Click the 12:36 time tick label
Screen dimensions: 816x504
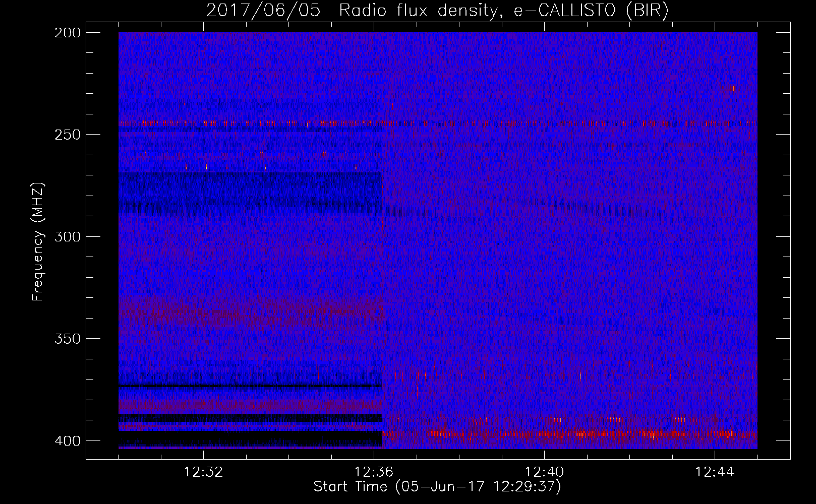tap(374, 472)
